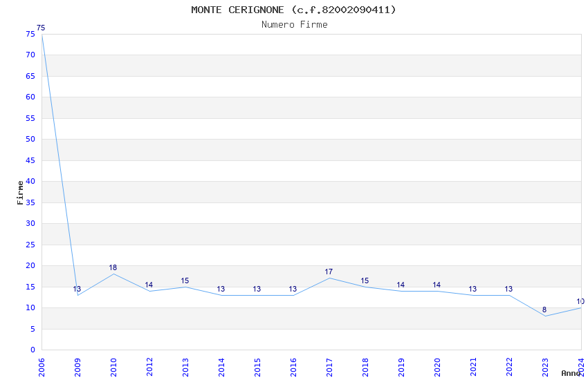The height and width of the screenshot is (380, 588).
Task: Click the y-axis tick label 25
Action: [30, 245]
